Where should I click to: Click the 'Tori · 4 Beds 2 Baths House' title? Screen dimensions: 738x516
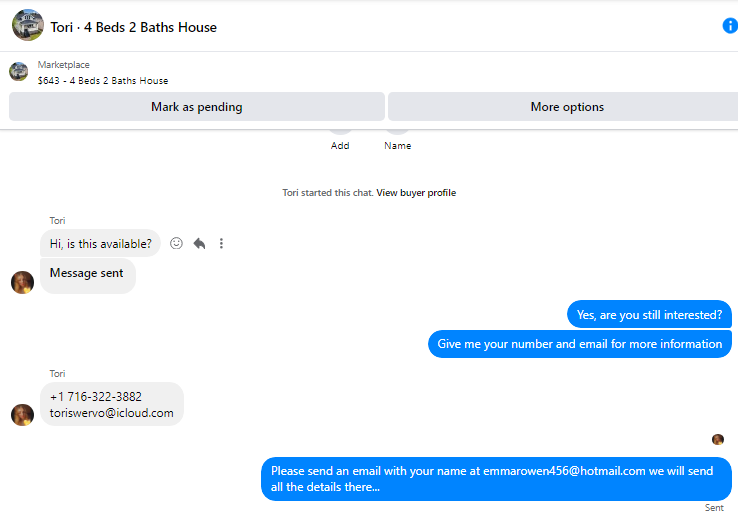pyautogui.click(x=134, y=27)
